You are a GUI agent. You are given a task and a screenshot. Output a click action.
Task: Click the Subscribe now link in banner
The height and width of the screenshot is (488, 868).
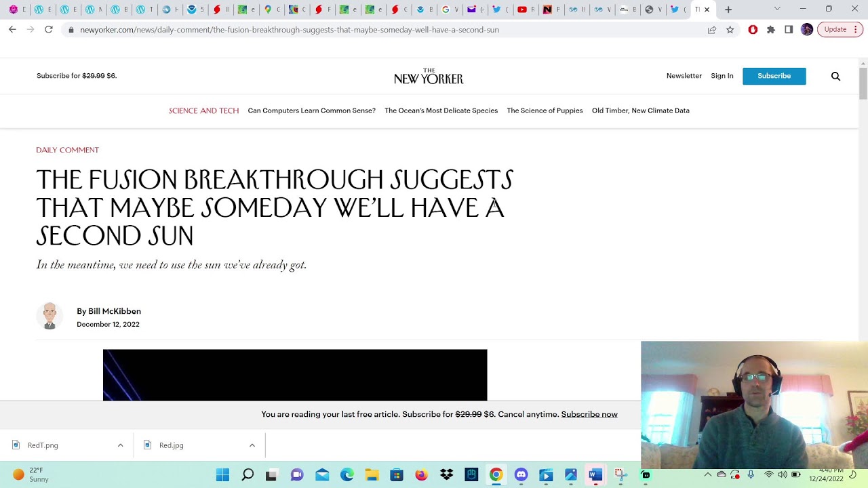(x=589, y=414)
